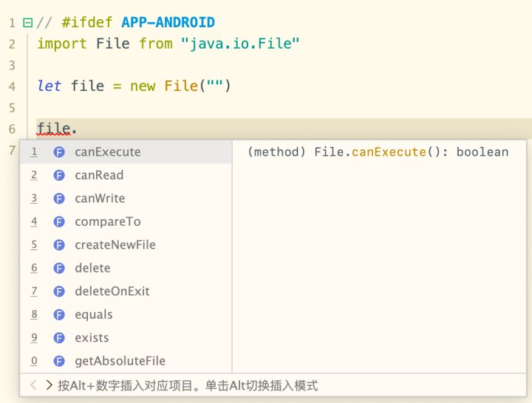Click shortcut number 6 beside delete
532x403 pixels.
tap(34, 268)
